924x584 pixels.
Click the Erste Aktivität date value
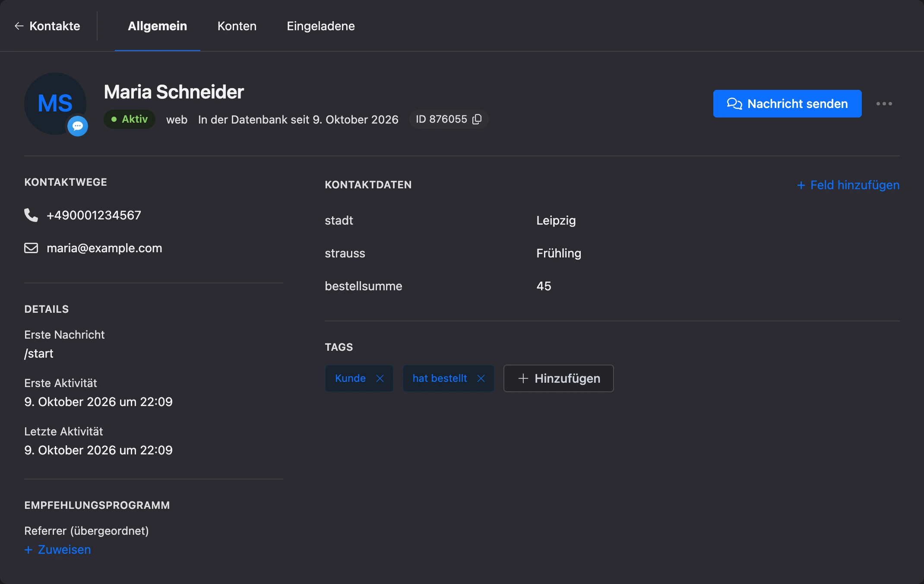tap(98, 402)
